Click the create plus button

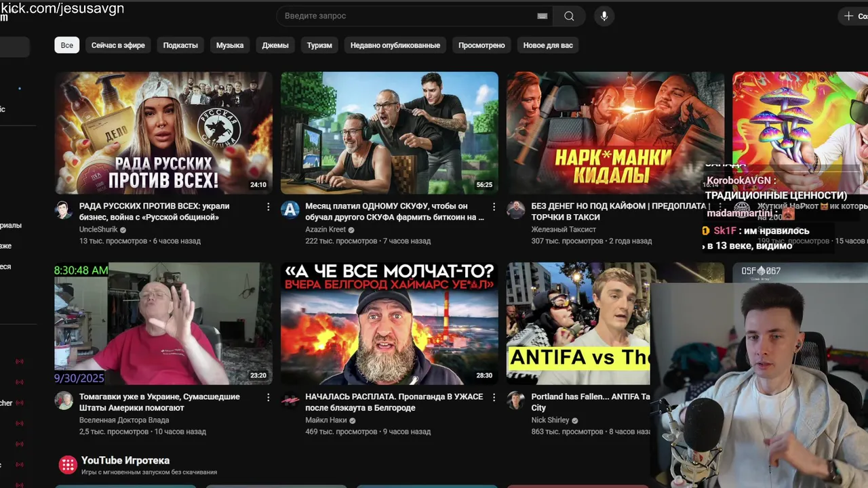pos(853,16)
